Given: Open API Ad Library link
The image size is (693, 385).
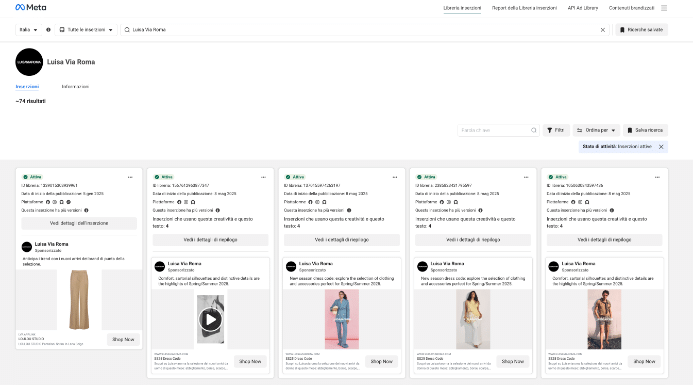Looking at the screenshot, I should click(583, 8).
